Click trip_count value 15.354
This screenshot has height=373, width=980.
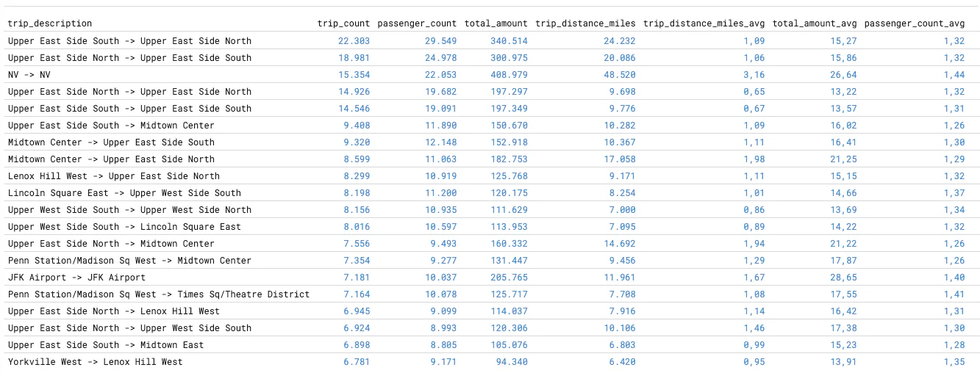pos(354,75)
